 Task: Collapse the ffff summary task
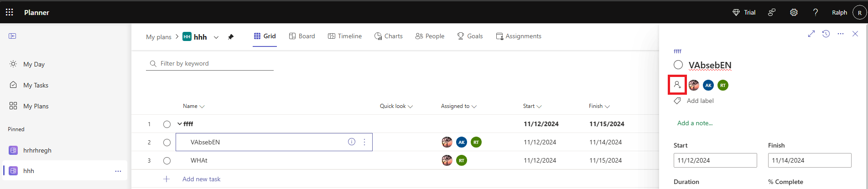[x=180, y=124]
